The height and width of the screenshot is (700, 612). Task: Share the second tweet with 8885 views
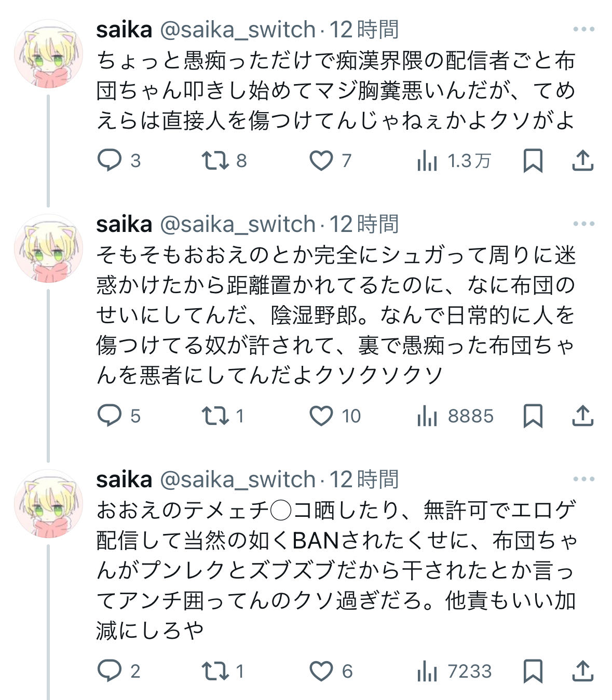coord(582,416)
